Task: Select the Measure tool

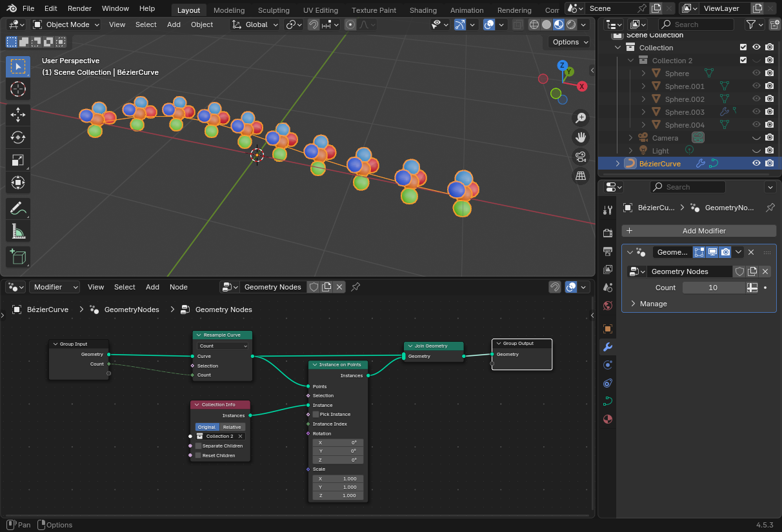Action: [18, 231]
